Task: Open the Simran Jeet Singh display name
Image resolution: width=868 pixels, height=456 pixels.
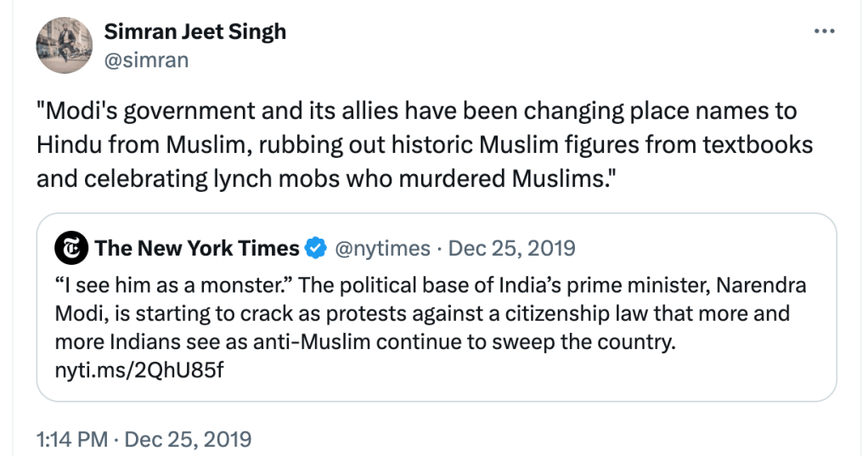Action: (x=194, y=32)
